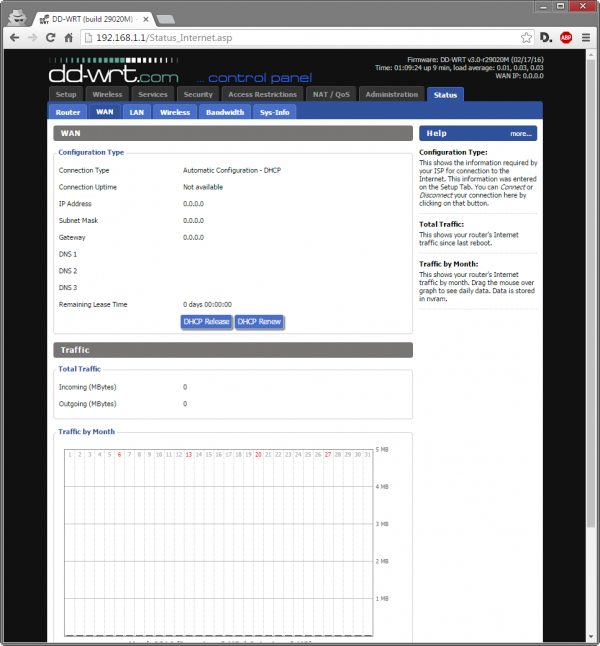This screenshot has height=646, width=600.
Task: Go to the Router status sub-tab
Action: click(x=68, y=112)
